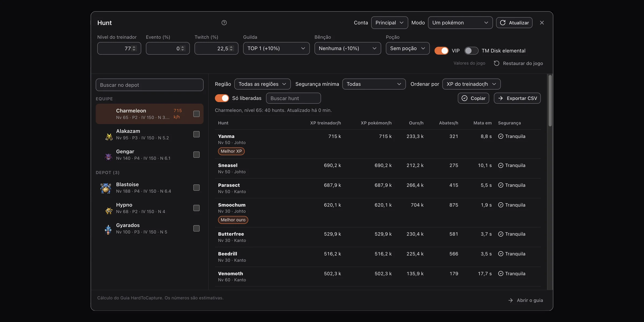This screenshot has height=322, width=644.
Task: Check the Charmeleon checkbox
Action: (196, 114)
